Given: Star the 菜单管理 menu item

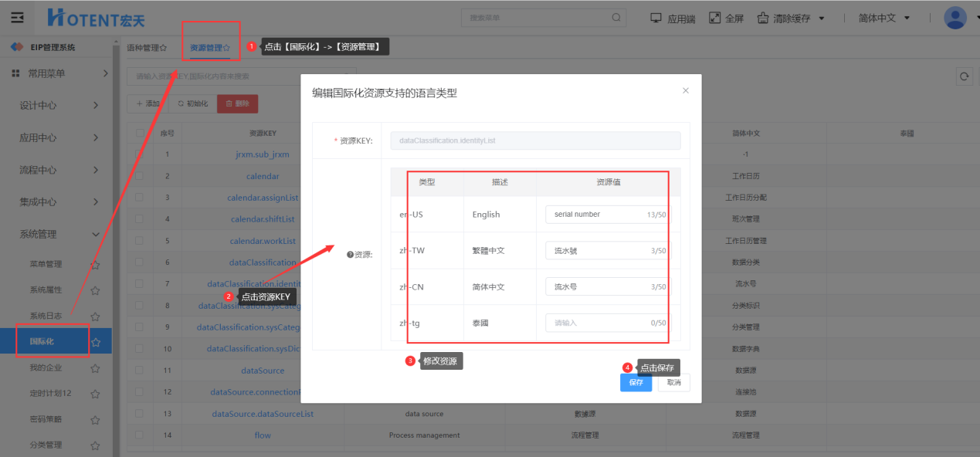Looking at the screenshot, I should point(95,265).
